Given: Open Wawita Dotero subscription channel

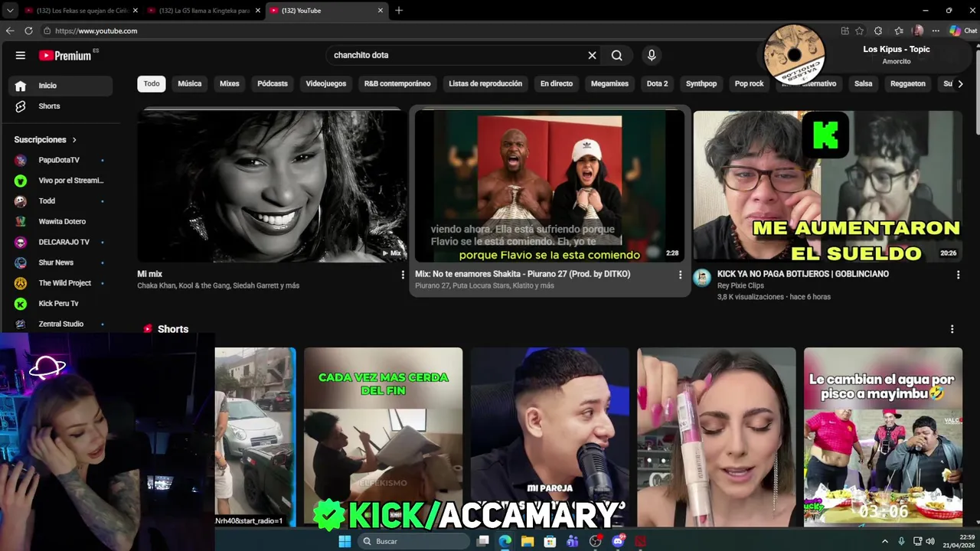Looking at the screenshot, I should coord(60,222).
